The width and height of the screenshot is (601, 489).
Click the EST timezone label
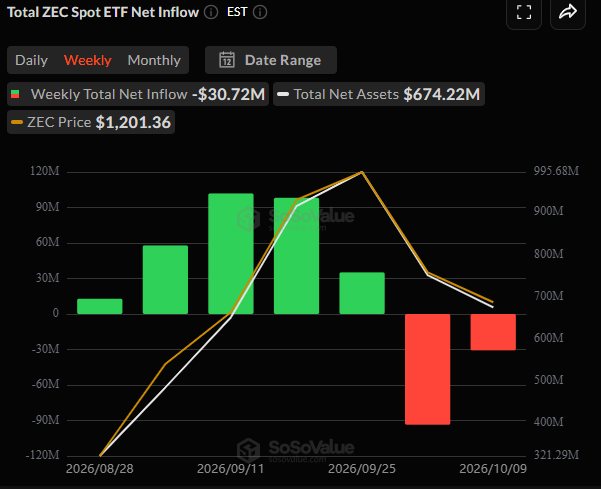click(x=237, y=12)
